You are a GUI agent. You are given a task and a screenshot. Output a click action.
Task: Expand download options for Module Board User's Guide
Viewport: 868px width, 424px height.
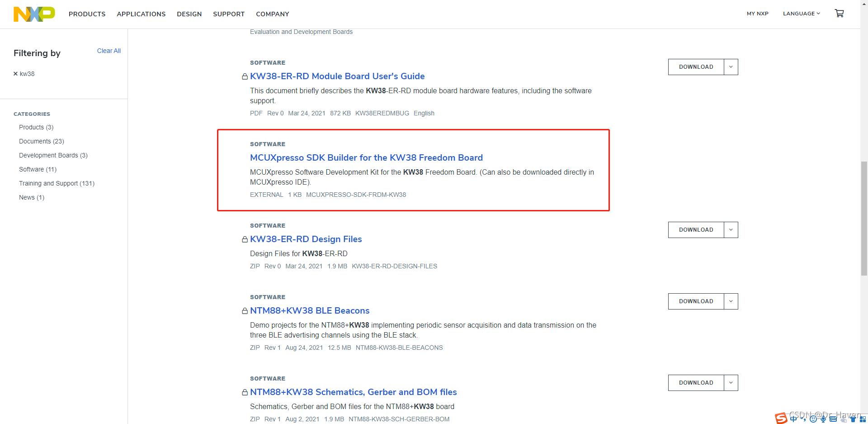(731, 67)
